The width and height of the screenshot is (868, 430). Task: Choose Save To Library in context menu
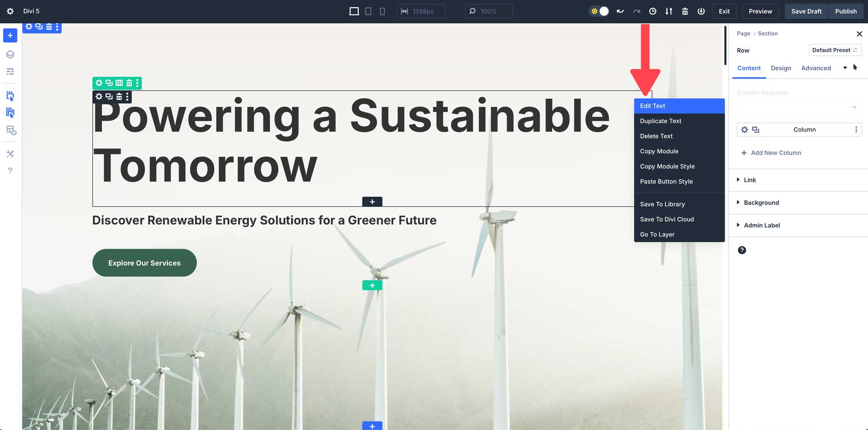(x=679, y=204)
